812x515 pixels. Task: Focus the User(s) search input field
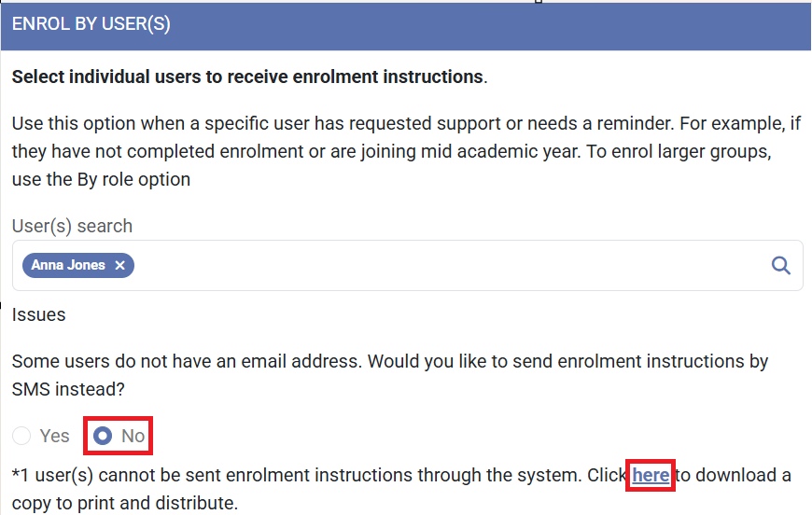click(x=448, y=266)
